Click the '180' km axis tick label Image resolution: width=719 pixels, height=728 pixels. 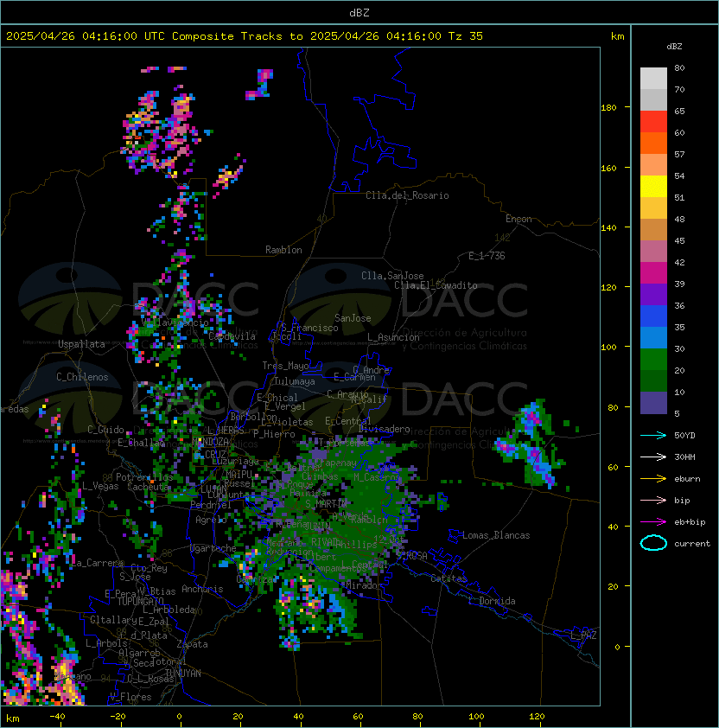pyautogui.click(x=608, y=108)
